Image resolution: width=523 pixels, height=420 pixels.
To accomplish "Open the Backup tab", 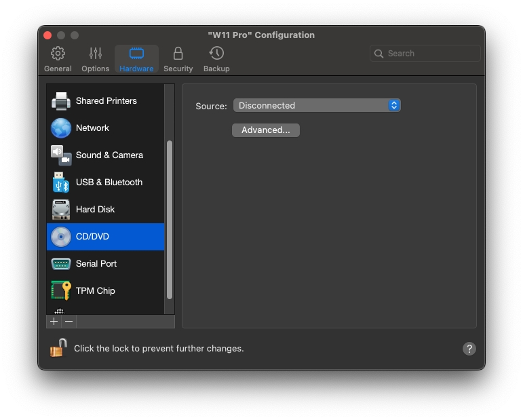I will coord(216,60).
